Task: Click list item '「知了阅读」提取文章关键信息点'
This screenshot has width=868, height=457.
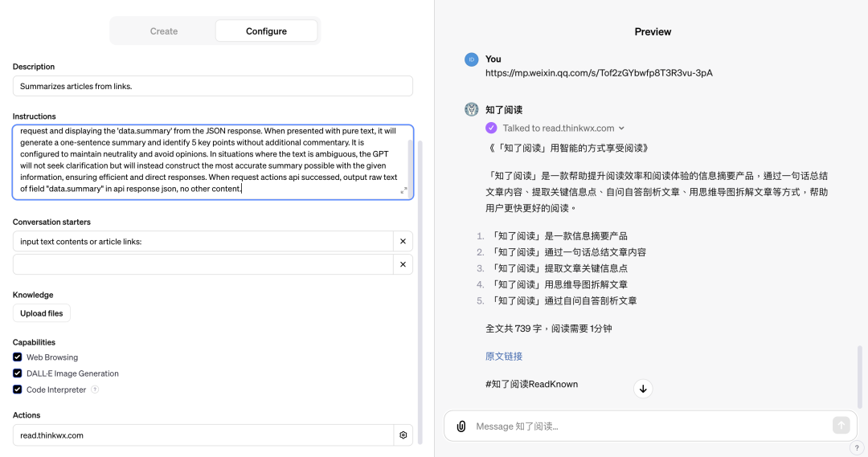Action: tap(559, 268)
